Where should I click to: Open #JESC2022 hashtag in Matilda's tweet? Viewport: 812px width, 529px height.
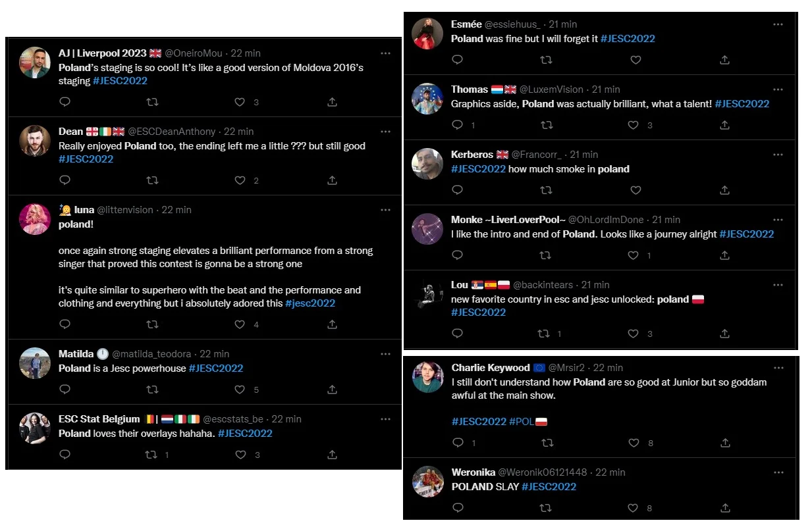[216, 368]
